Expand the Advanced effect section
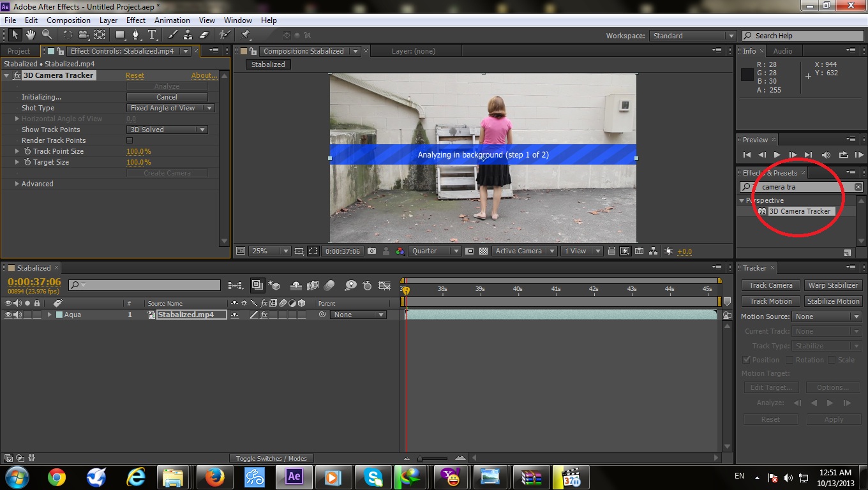Viewport: 868px width, 490px height. (x=17, y=184)
